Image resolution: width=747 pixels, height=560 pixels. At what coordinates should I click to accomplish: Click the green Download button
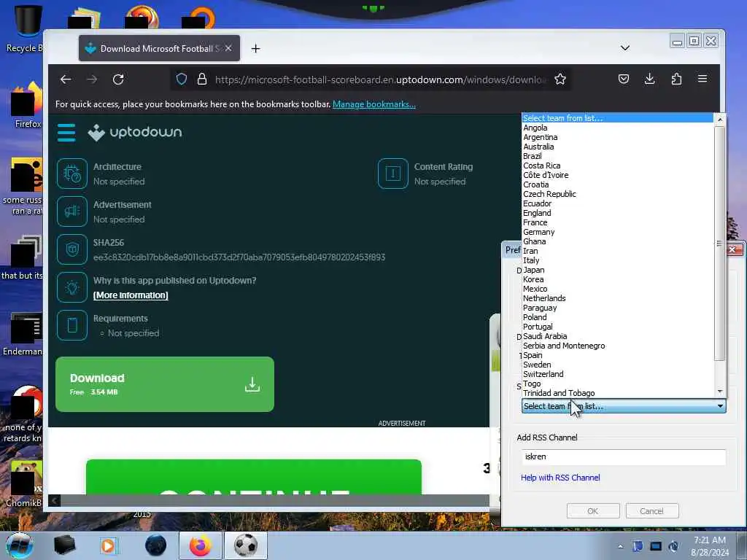(165, 384)
